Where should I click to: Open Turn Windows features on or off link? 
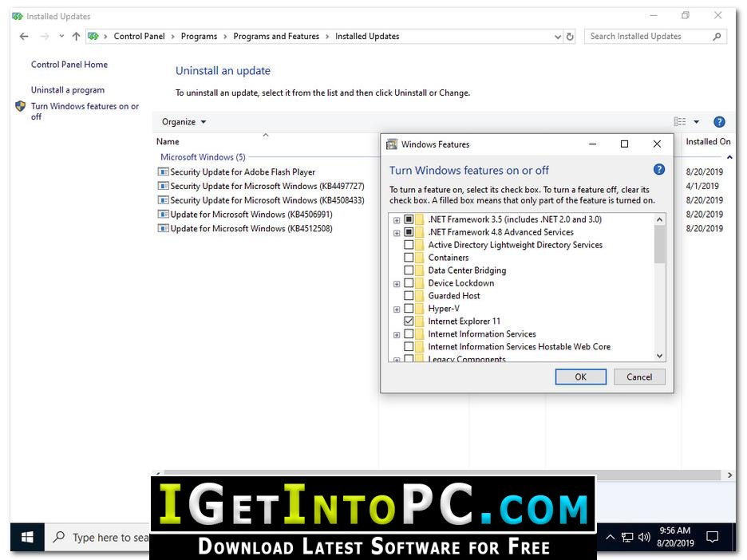(x=85, y=111)
